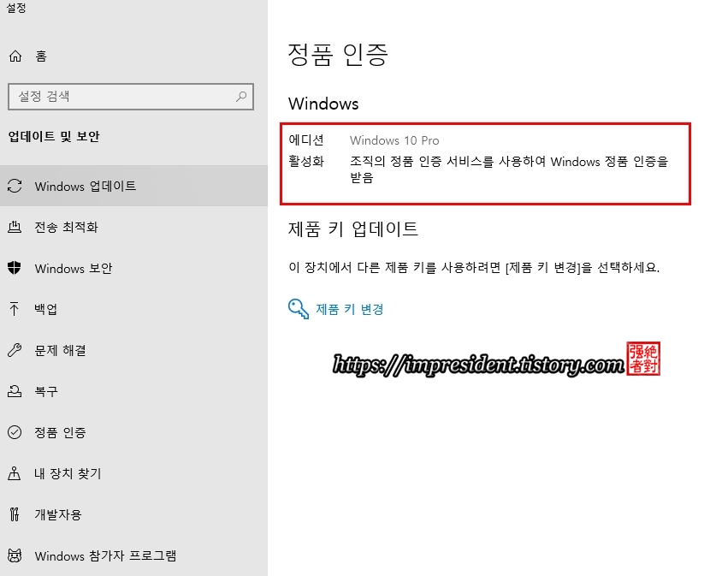Screen dimensions: 728x576
Task: Click the 정품 인증 checkmark circle icon
Action: pos(15,432)
